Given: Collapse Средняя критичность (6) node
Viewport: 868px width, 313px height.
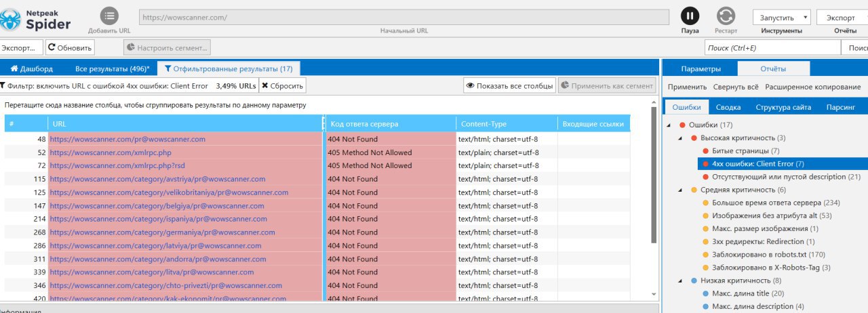Looking at the screenshot, I should tap(680, 190).
